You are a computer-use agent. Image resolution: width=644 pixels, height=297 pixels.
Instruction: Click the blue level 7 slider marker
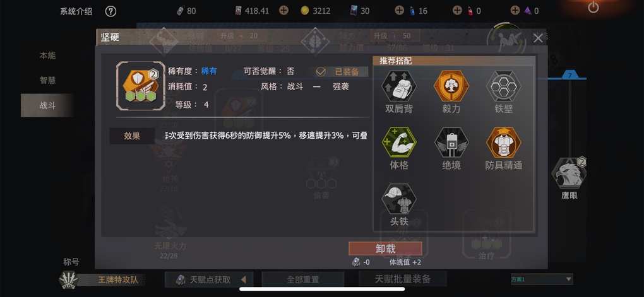[x=569, y=76]
